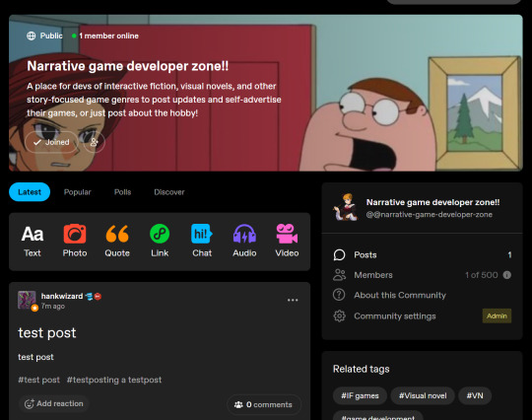Viewport: 532px width, 420px height.
Task: Open the three-dot menu on hankwizard's post
Action: point(293,300)
